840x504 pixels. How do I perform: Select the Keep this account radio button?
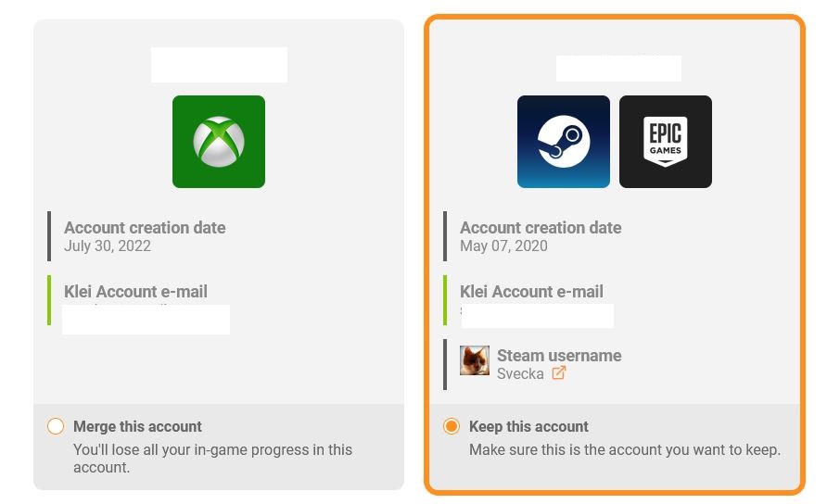pyautogui.click(x=452, y=426)
